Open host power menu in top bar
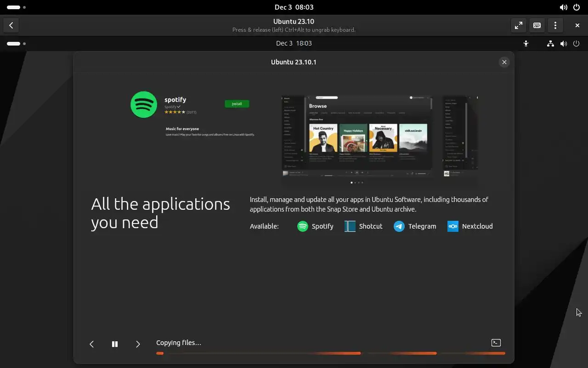 pos(577,7)
